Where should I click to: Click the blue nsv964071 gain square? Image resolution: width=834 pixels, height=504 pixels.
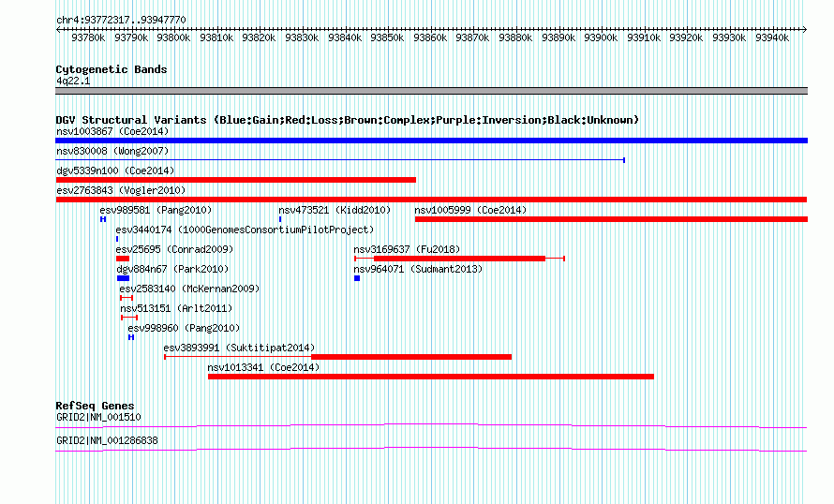pyautogui.click(x=357, y=278)
